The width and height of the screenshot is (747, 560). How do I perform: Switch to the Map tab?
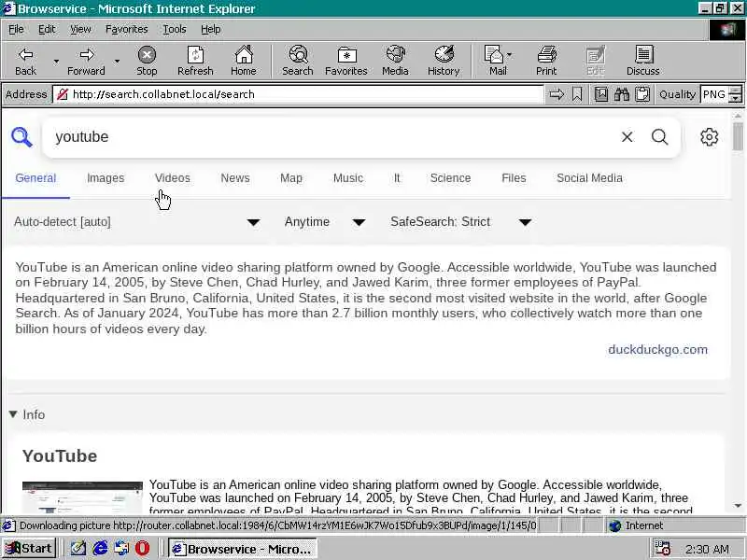tap(291, 178)
